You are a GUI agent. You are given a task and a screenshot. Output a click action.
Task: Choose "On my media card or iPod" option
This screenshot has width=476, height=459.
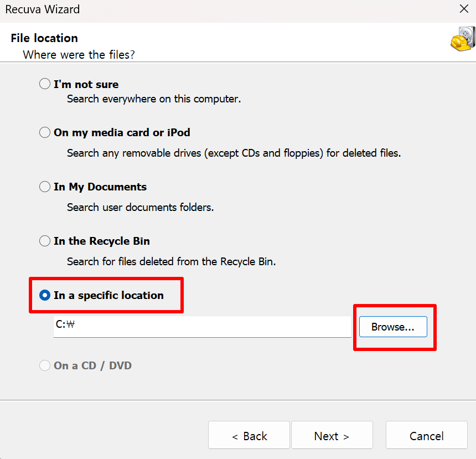pos(44,132)
